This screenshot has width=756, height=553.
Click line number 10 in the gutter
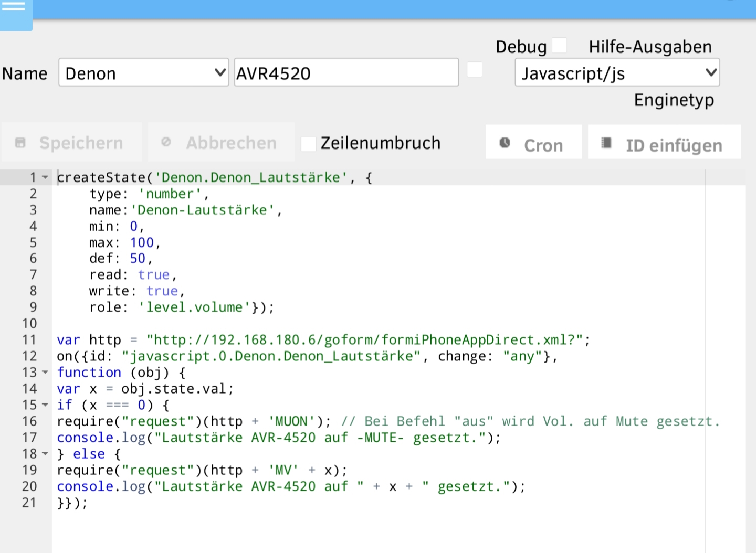pyautogui.click(x=29, y=324)
